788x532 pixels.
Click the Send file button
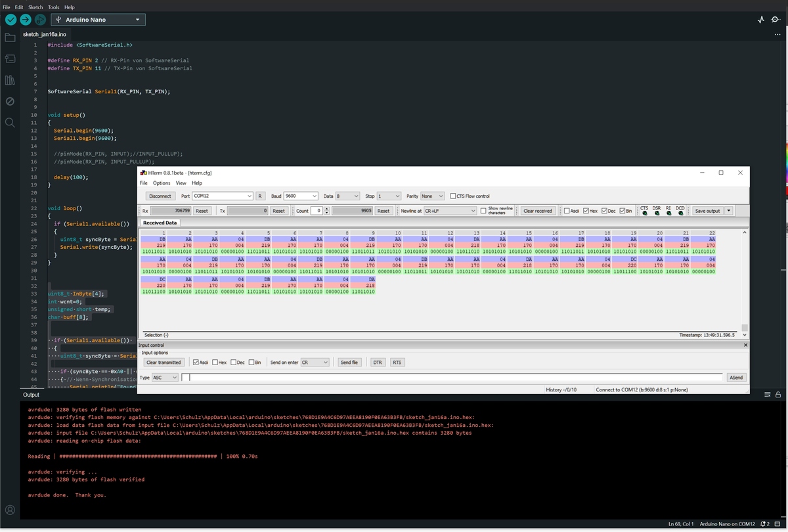coord(349,362)
